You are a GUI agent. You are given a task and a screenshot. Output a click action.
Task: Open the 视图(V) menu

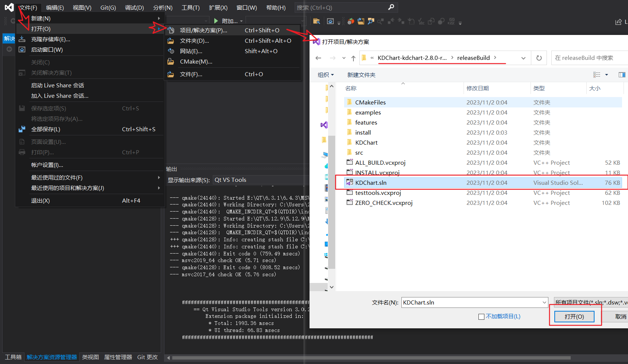pyautogui.click(x=82, y=7)
